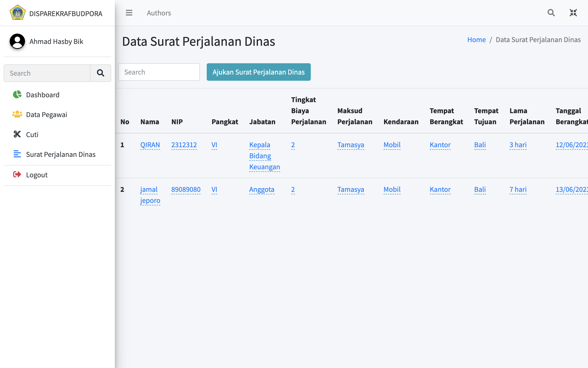Click the Kendaraan column header
The height and width of the screenshot is (368, 588).
pos(401,122)
